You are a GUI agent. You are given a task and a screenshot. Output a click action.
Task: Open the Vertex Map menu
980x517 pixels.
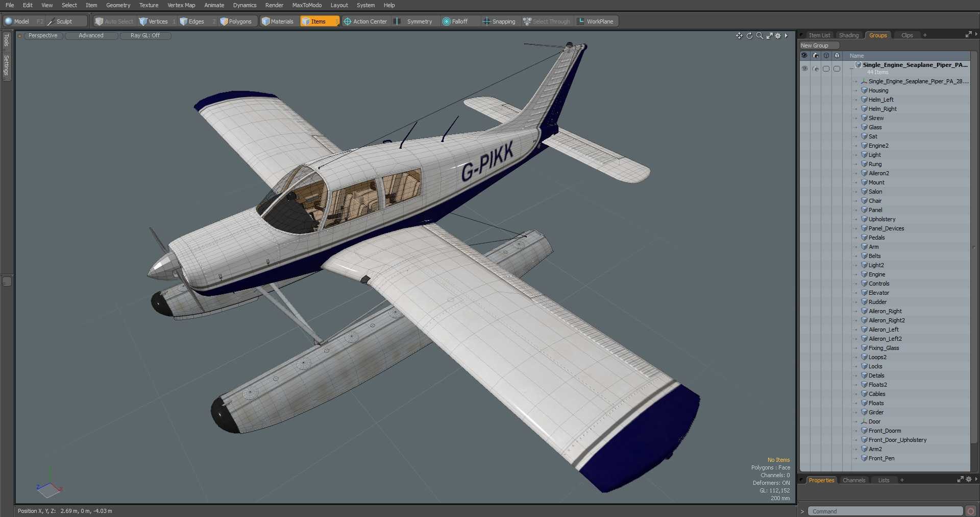(x=181, y=5)
